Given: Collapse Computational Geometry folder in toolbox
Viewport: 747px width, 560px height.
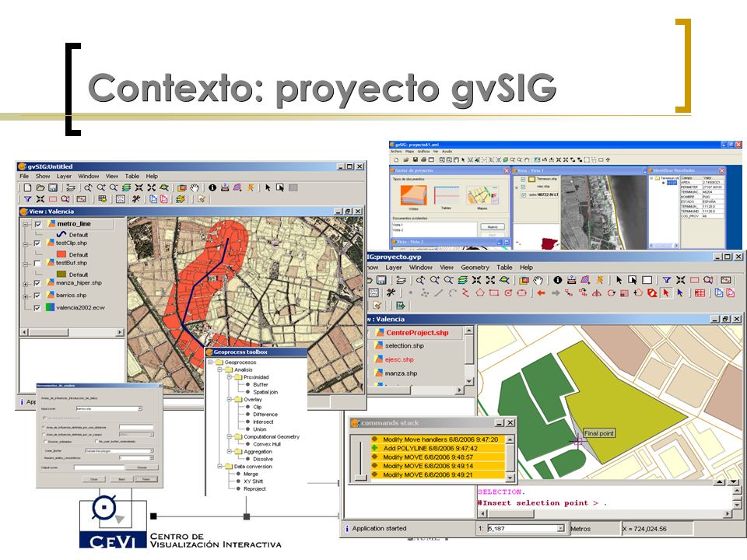Looking at the screenshot, I should click(x=229, y=436).
